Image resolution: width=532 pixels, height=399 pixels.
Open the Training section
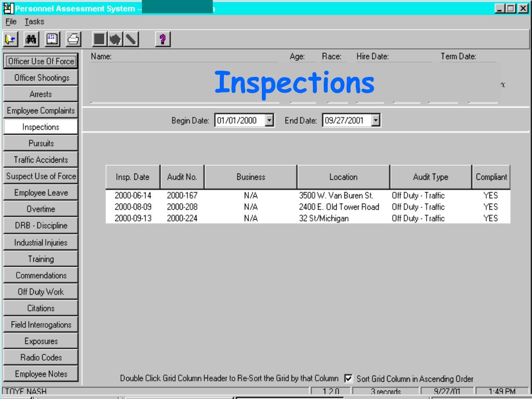tap(41, 259)
